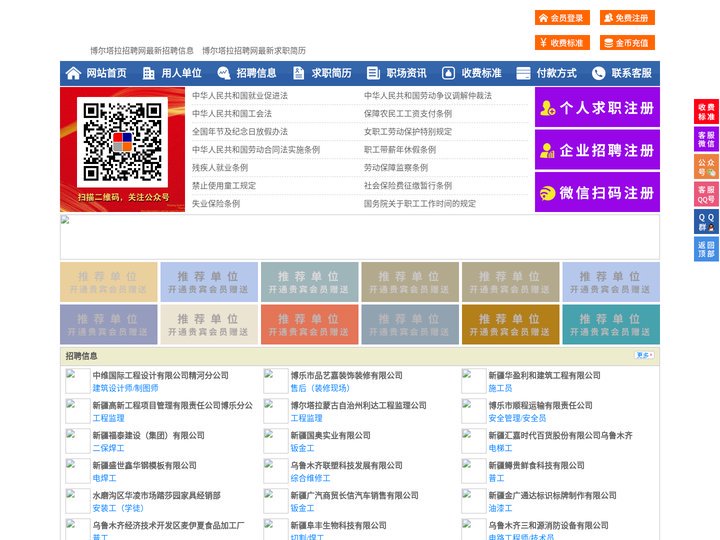The image size is (720, 540).
Task: Open 新疆鳟贵鲜食科技有限公司 link
Action: tap(536, 465)
